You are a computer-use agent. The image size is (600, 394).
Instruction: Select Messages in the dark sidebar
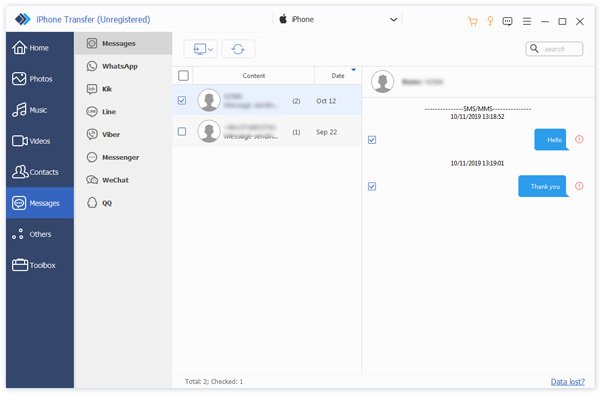pyautogui.click(x=40, y=203)
